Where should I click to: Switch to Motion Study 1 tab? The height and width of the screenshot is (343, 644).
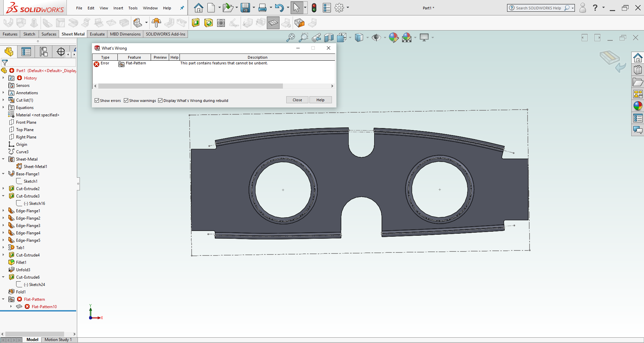point(58,340)
